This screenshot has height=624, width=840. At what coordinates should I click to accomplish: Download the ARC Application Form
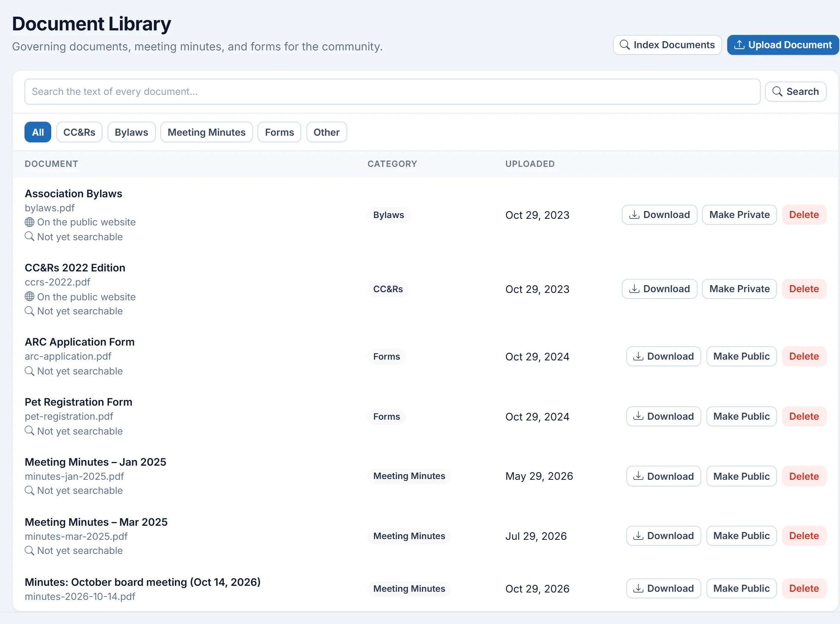[x=663, y=356]
